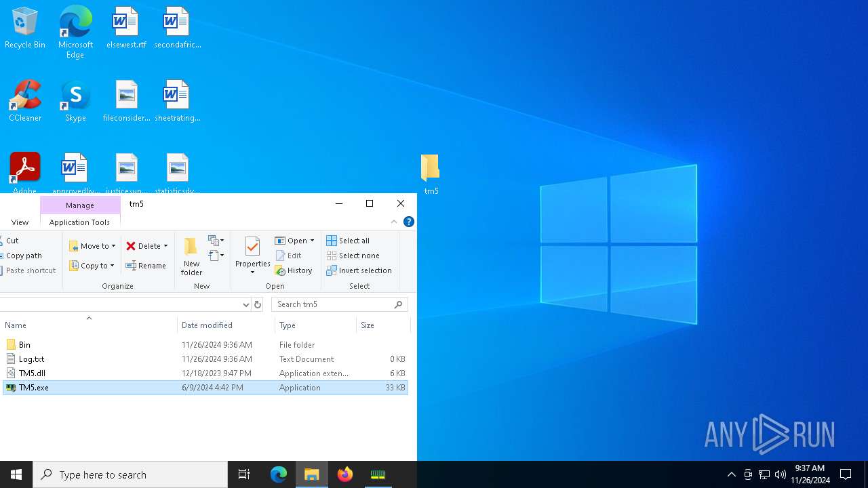Create a New folder

click(191, 256)
